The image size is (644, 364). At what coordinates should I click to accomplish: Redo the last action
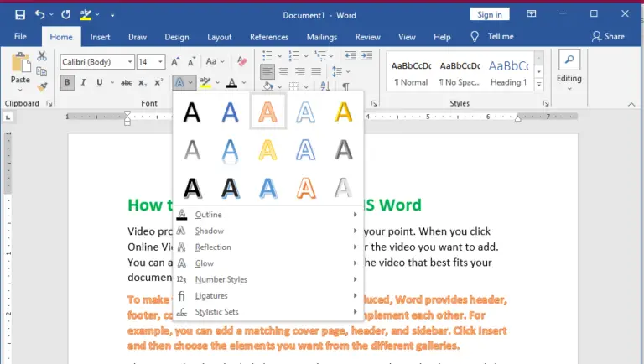coord(65,15)
